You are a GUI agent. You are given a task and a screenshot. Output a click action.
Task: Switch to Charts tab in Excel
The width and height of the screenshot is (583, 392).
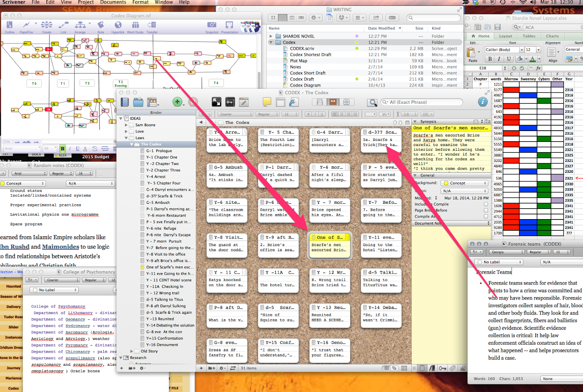(552, 36)
